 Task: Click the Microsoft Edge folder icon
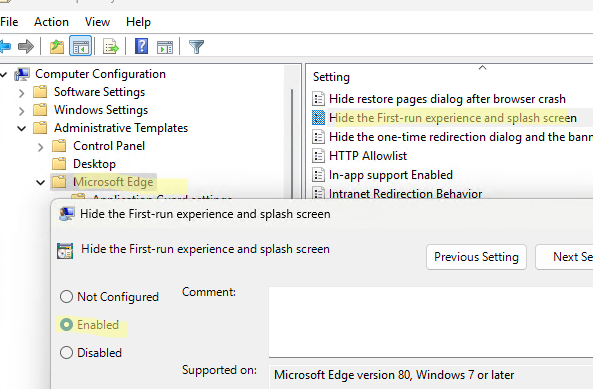click(x=59, y=182)
